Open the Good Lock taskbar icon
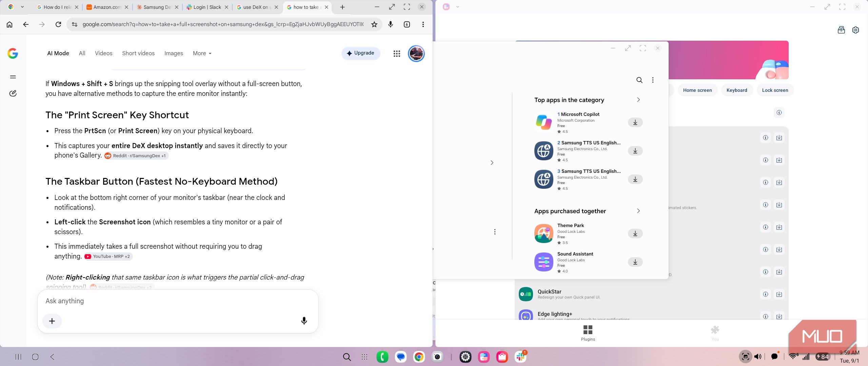Screen dimensions: 868x366 click(x=484, y=357)
